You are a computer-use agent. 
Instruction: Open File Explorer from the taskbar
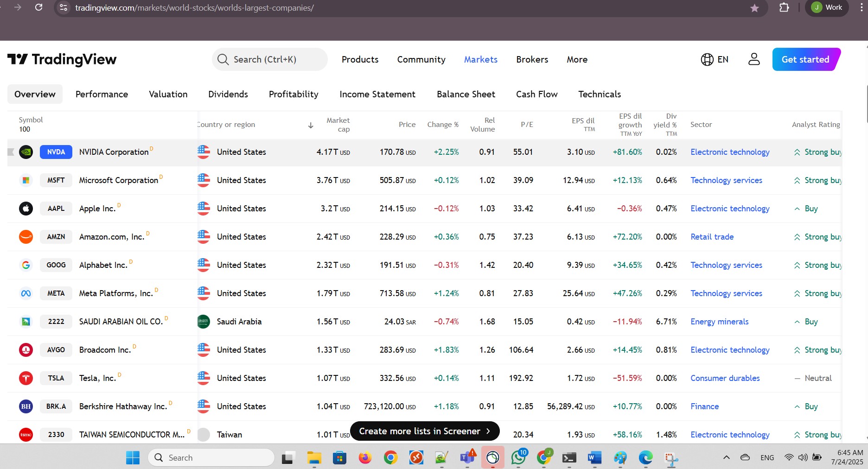[314, 458]
